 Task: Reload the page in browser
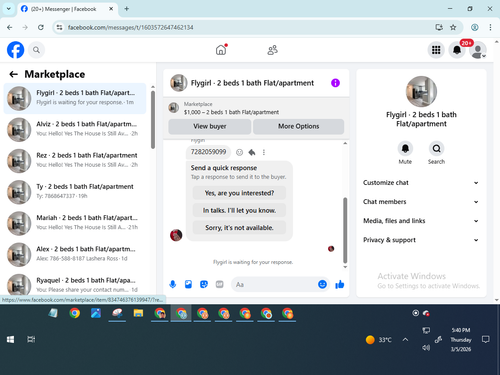[41, 27]
